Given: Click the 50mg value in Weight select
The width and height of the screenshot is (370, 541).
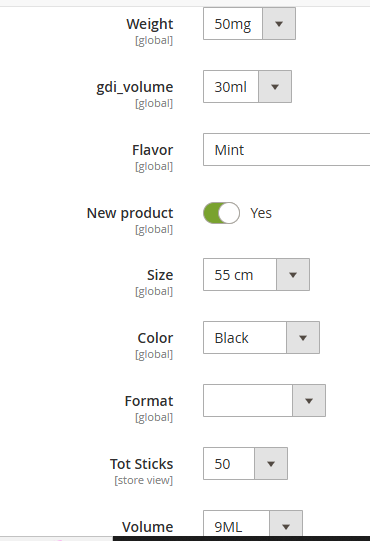Looking at the screenshot, I should [233, 24].
